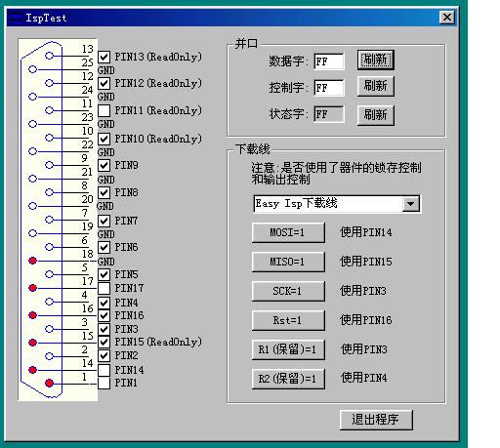Click the IspTest title bar icon

point(17,18)
